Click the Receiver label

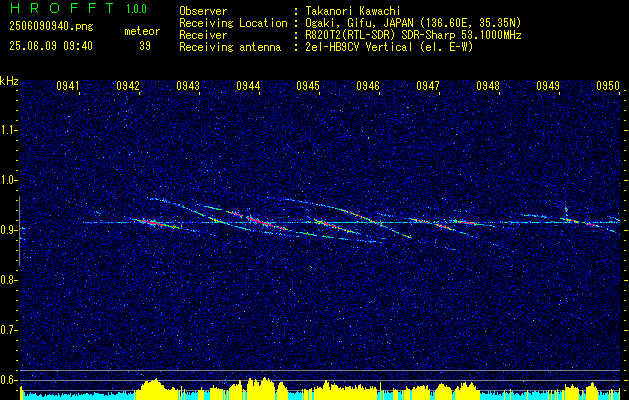point(203,35)
